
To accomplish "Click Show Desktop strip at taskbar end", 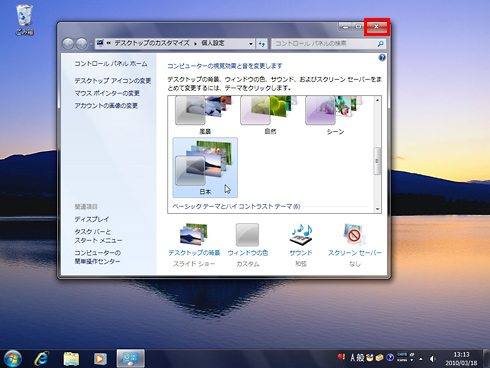I will coord(486,359).
